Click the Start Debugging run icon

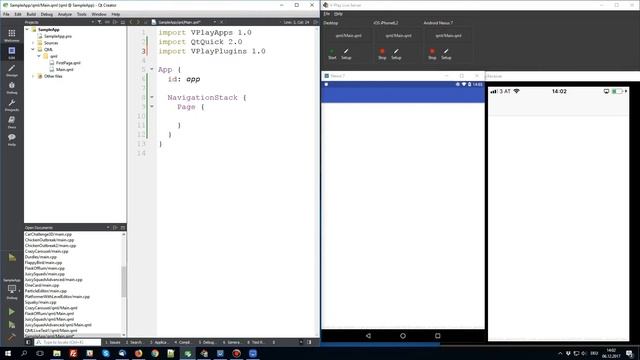11,325
